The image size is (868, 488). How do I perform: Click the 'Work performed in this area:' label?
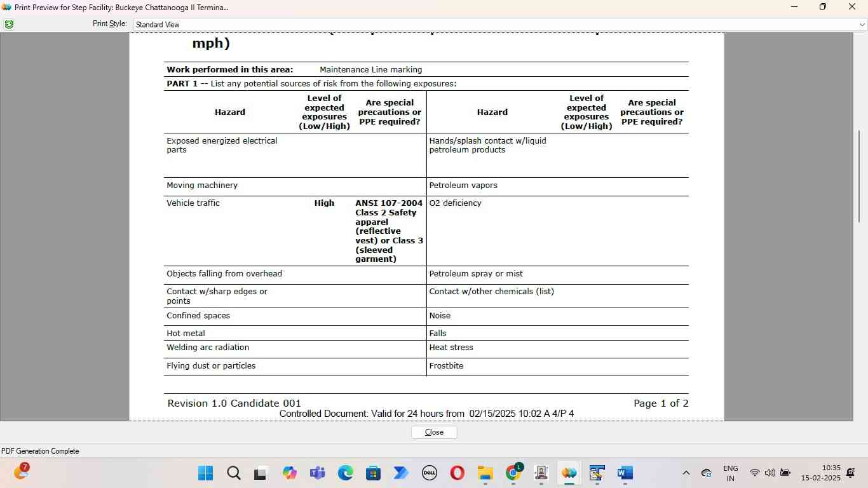coord(229,70)
